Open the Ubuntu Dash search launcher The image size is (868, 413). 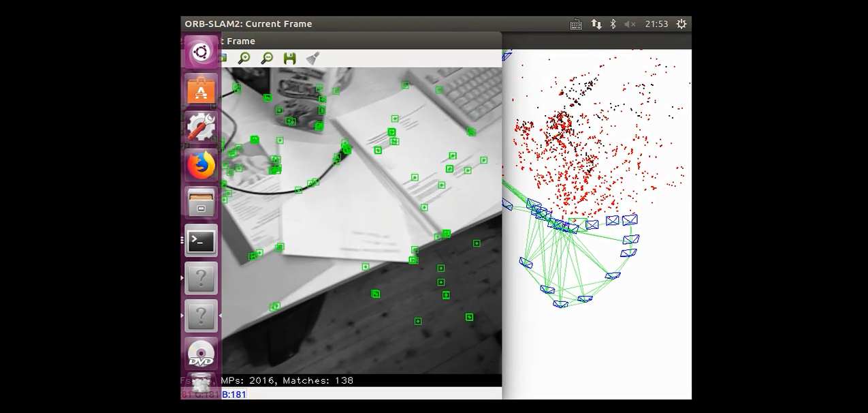click(x=201, y=52)
